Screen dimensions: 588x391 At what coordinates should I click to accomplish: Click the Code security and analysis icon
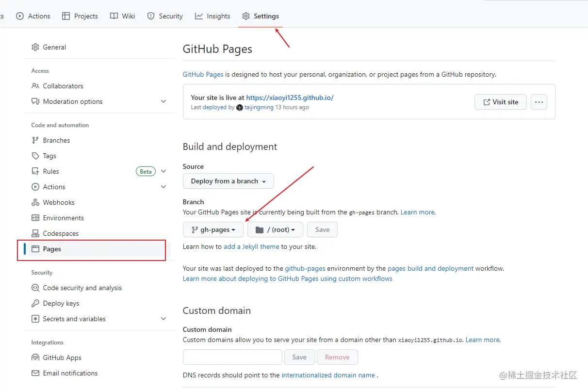coord(35,288)
